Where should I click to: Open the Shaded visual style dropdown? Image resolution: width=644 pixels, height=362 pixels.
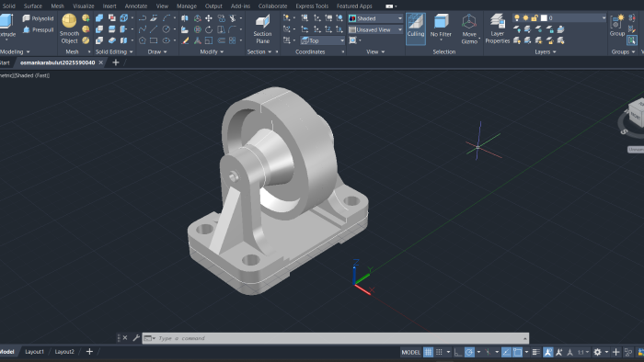pos(375,18)
